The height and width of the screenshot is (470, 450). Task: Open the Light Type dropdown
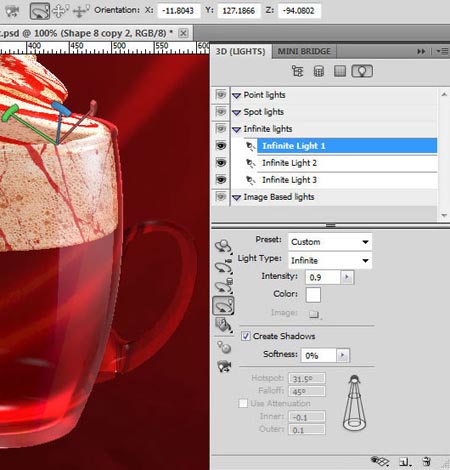pos(330,260)
